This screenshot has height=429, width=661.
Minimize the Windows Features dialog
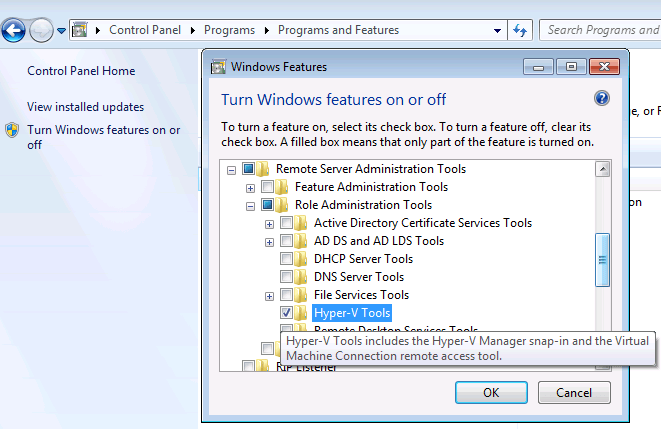point(538,67)
